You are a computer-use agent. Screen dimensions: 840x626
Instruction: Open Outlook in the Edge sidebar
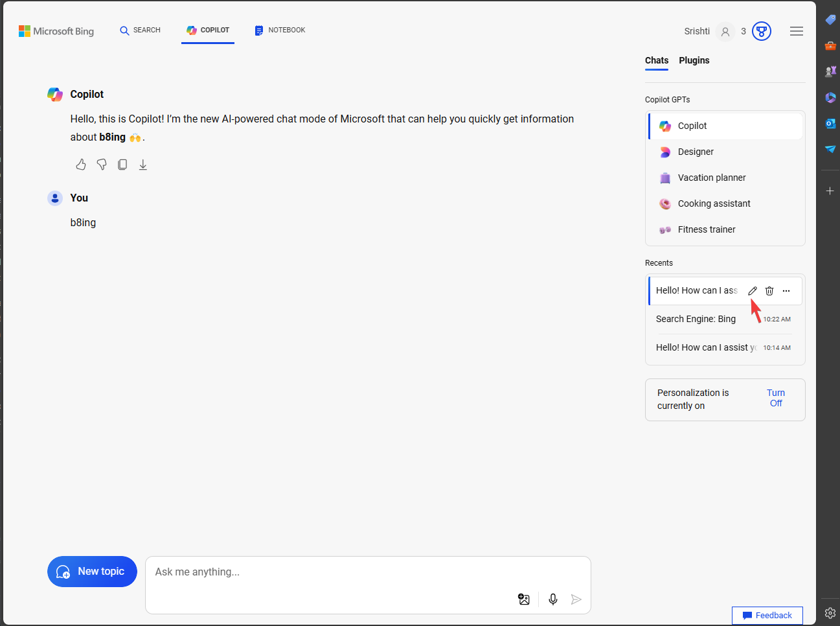coord(830,123)
